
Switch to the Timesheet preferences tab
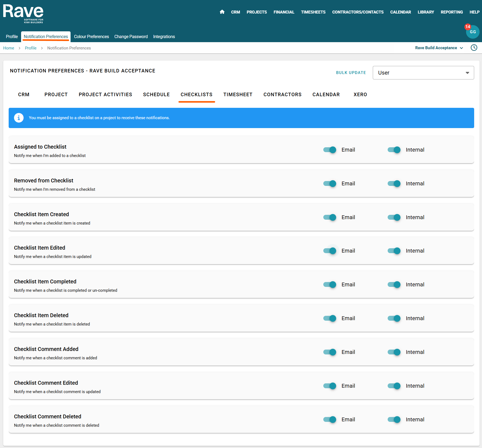pyautogui.click(x=238, y=95)
